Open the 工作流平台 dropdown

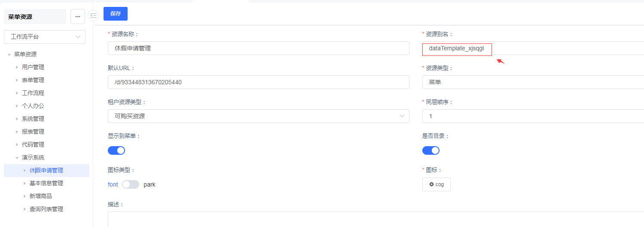tap(45, 37)
